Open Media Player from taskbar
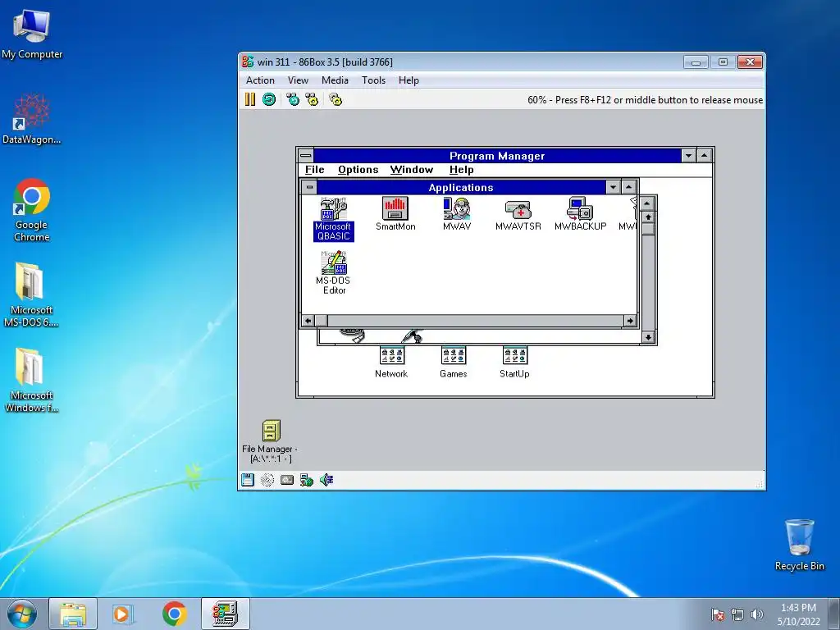The width and height of the screenshot is (840, 630). pos(123,614)
